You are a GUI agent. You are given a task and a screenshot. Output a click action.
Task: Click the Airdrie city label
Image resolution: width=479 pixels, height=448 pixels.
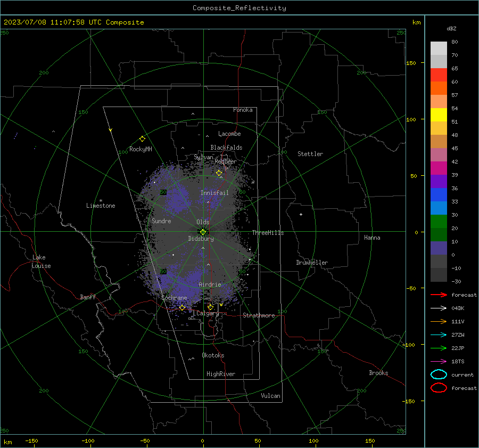pyautogui.click(x=210, y=284)
